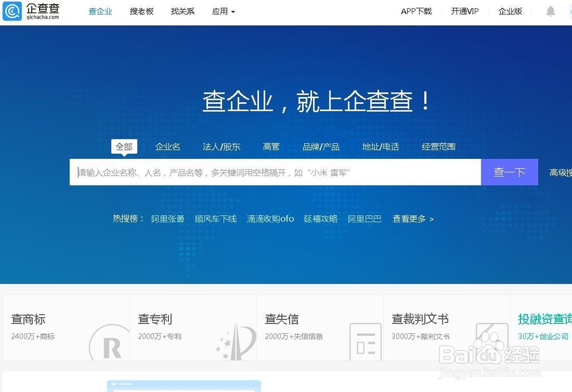
Task: Open the 查裁判文书 heading
Action: (420, 319)
